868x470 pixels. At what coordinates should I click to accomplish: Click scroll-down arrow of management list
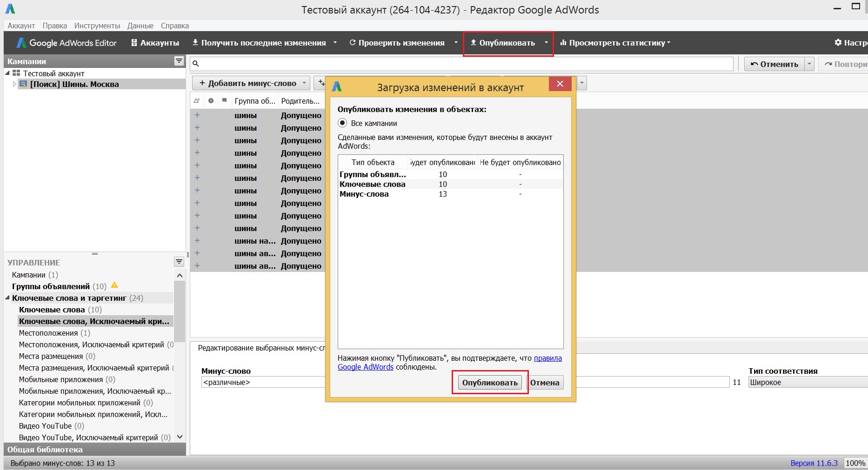click(180, 437)
